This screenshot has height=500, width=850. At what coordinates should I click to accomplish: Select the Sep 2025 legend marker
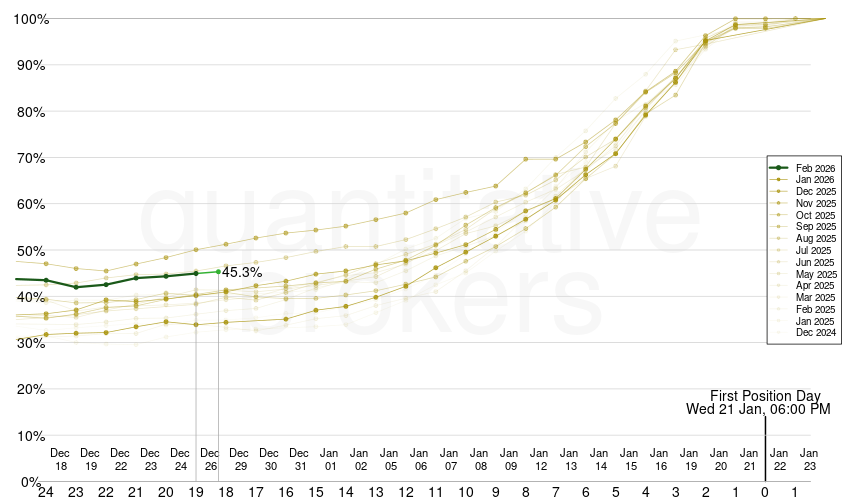(x=780, y=227)
